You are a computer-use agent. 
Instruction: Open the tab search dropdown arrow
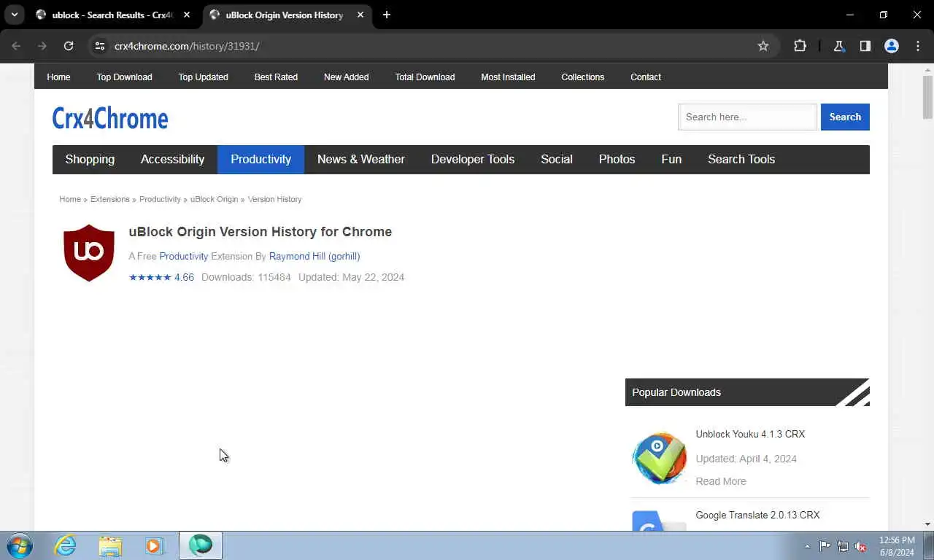pyautogui.click(x=14, y=15)
